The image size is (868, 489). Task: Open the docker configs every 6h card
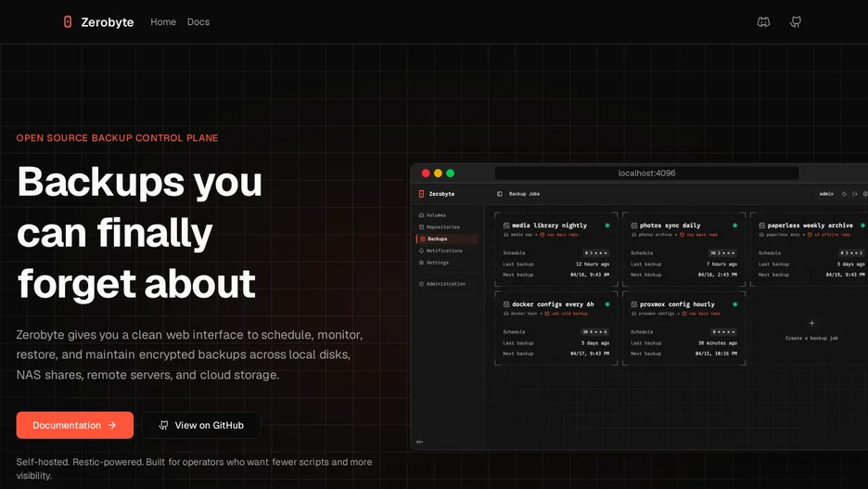555,328
